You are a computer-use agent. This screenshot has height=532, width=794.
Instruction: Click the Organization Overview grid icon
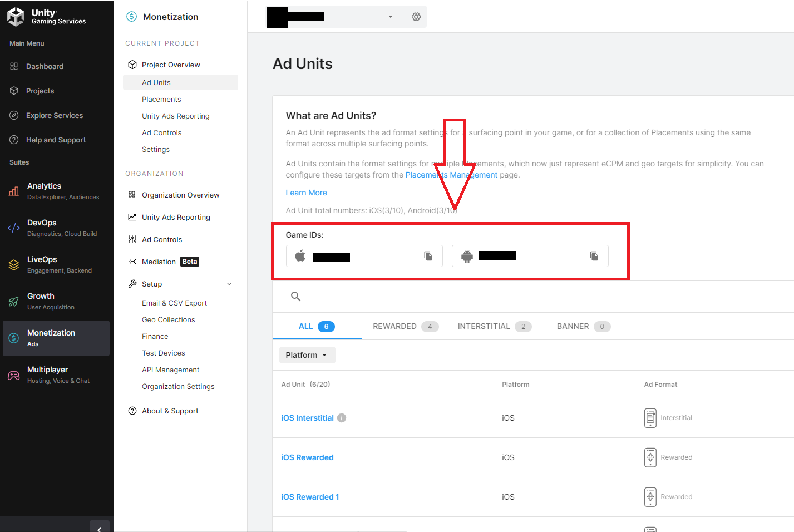tap(132, 194)
